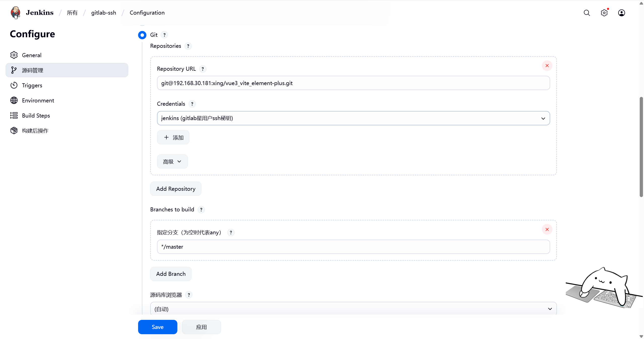The image size is (644, 339).
Task: Click the globe icon beside Environment
Action: [14, 100]
